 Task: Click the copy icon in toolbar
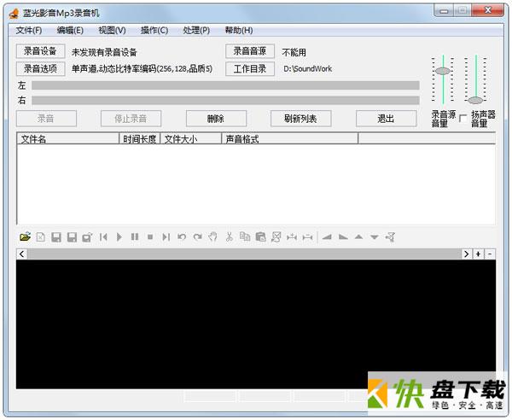pyautogui.click(x=245, y=236)
